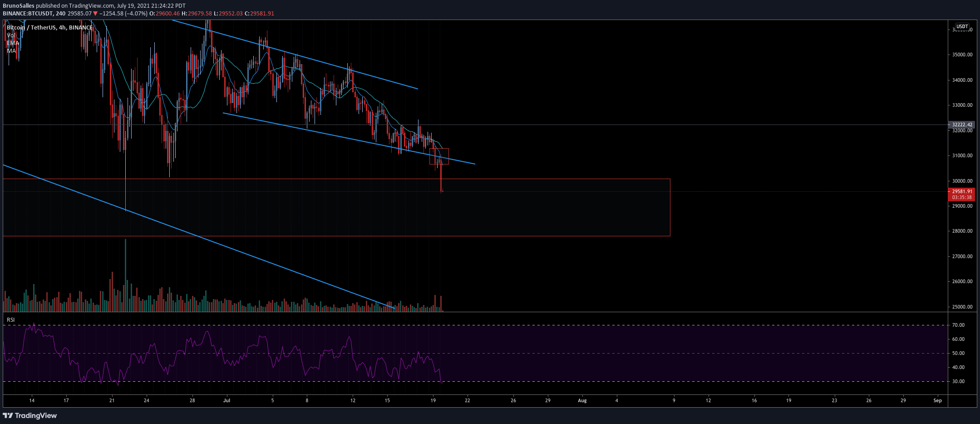The image size is (980, 424).
Task: Click the C:29581.91 close value in header
Action: (259, 14)
